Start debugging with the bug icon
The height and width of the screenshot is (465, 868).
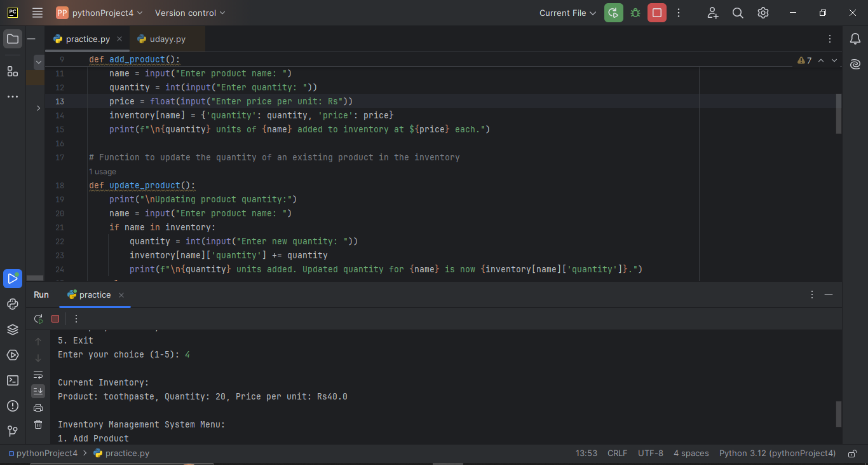coord(635,13)
